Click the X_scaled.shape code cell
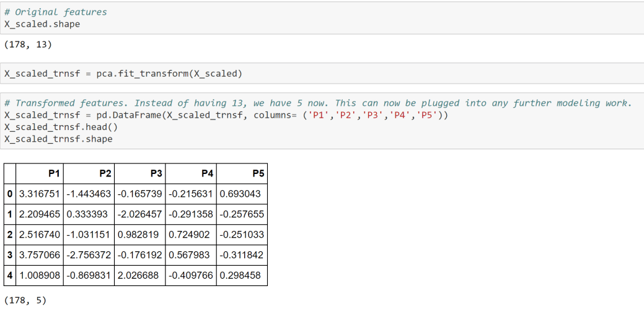The image size is (644, 317). pos(322,17)
